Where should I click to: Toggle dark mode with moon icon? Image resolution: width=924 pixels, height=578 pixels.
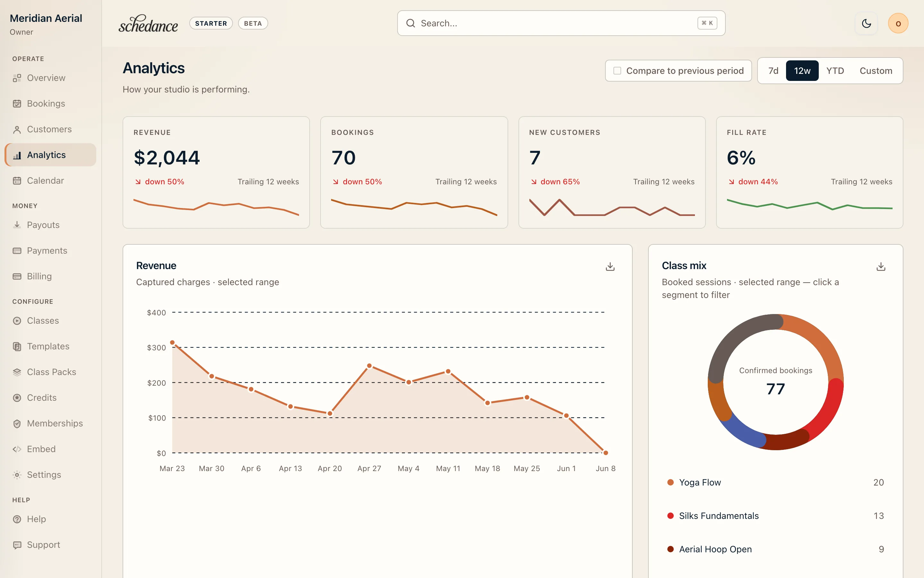tap(866, 23)
